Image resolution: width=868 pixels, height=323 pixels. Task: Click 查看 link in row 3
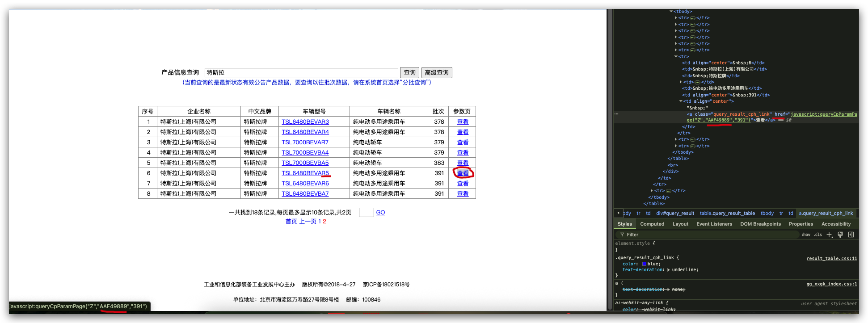(463, 143)
